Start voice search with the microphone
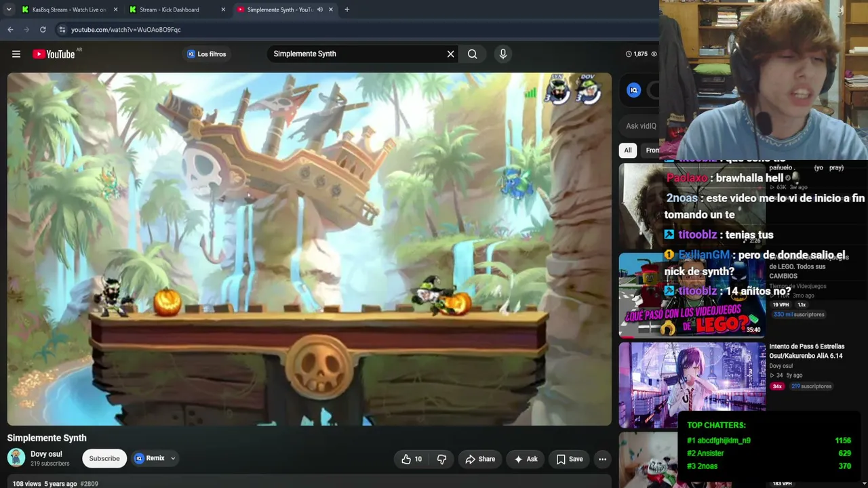868x488 pixels. (502, 54)
